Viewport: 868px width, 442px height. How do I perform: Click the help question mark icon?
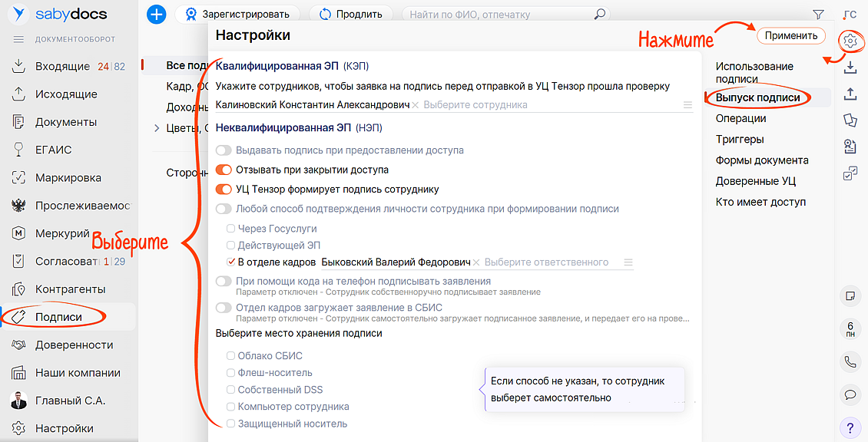(850, 427)
